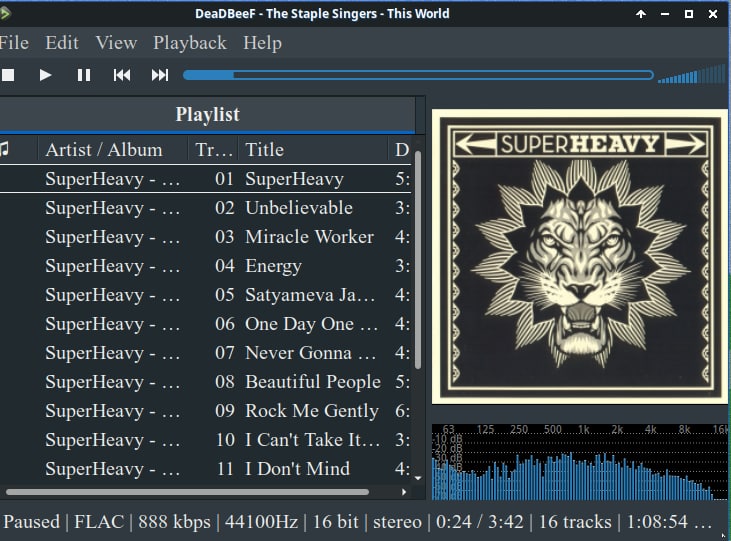Click the DeaDBeeF app icon in title bar

tap(5, 13)
